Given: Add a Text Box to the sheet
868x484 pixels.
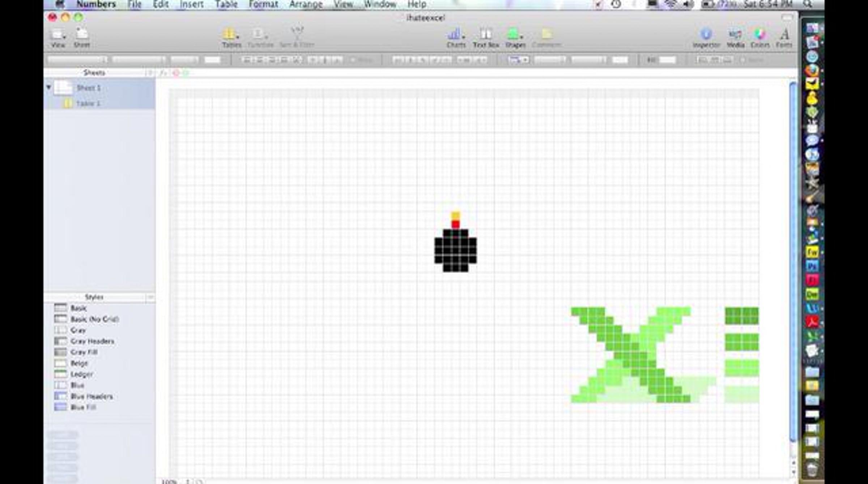Looking at the screenshot, I should pyautogui.click(x=486, y=38).
